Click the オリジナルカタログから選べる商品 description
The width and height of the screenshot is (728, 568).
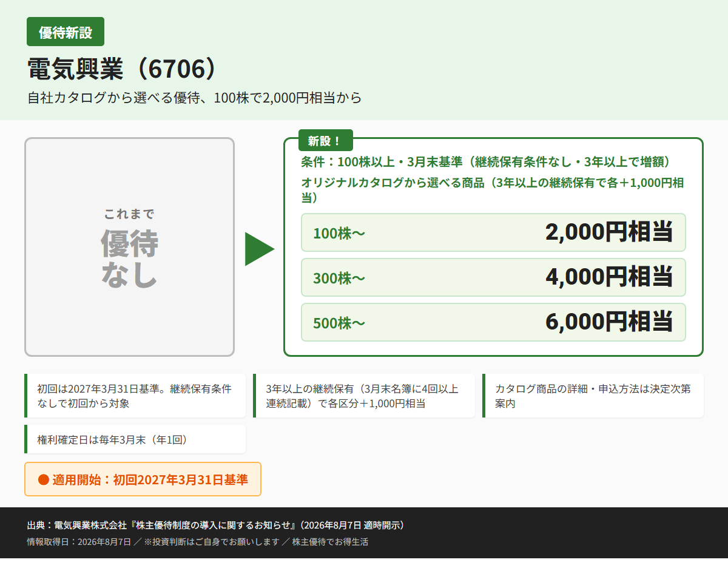(x=493, y=190)
